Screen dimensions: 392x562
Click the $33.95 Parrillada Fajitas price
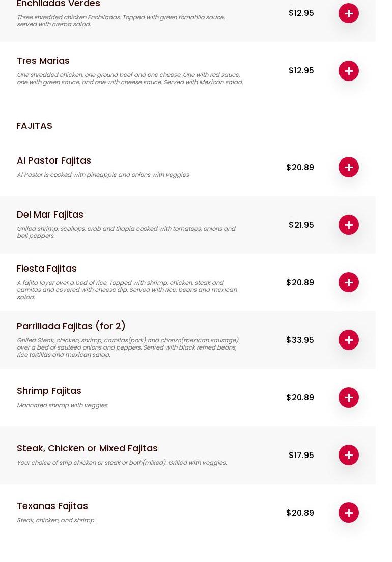click(x=300, y=340)
